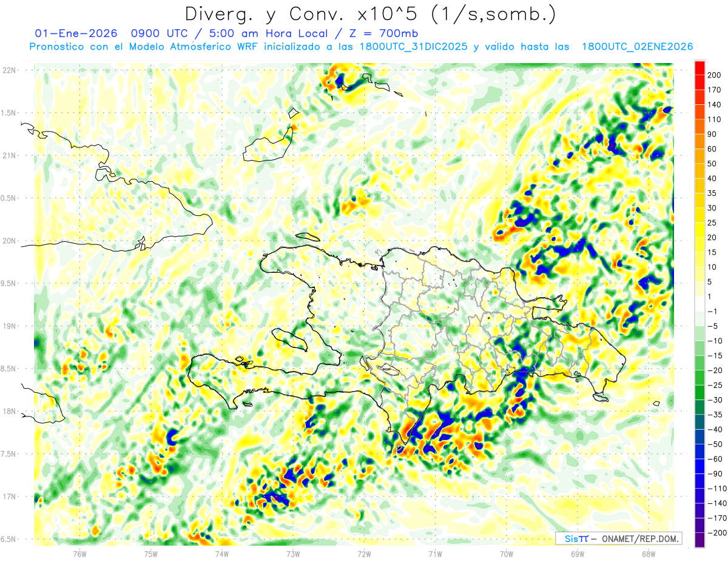728x562 pixels.
Task: Click the 19N latitude label
Action: click(x=9, y=326)
